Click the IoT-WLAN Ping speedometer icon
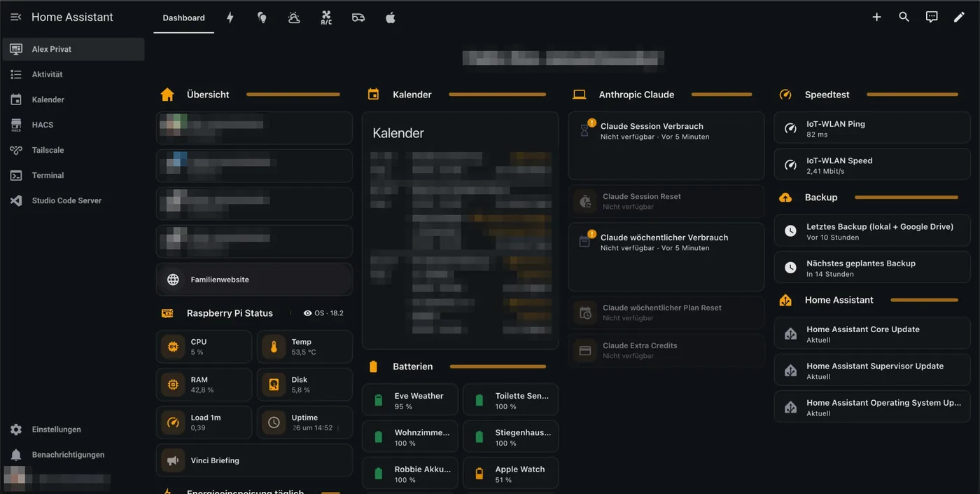 click(x=790, y=129)
